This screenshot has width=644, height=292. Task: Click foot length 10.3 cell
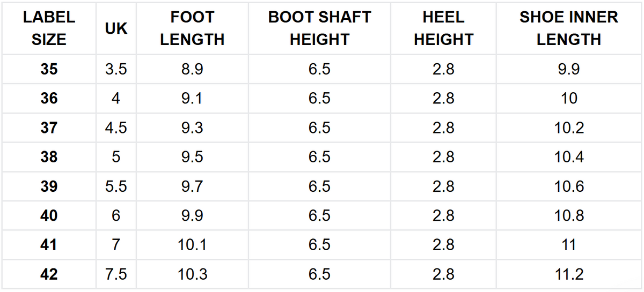pyautogui.click(x=192, y=274)
